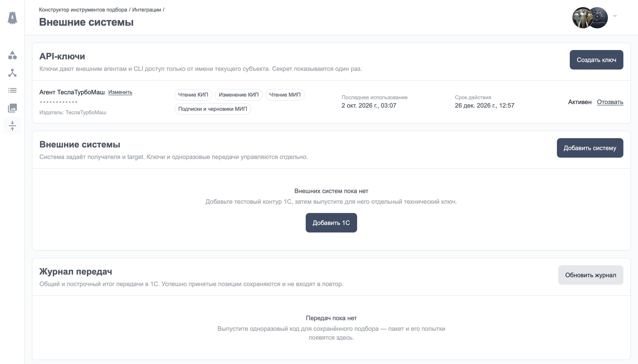Click the Журнал передач section heading
The width and height of the screenshot is (638, 364).
click(76, 271)
